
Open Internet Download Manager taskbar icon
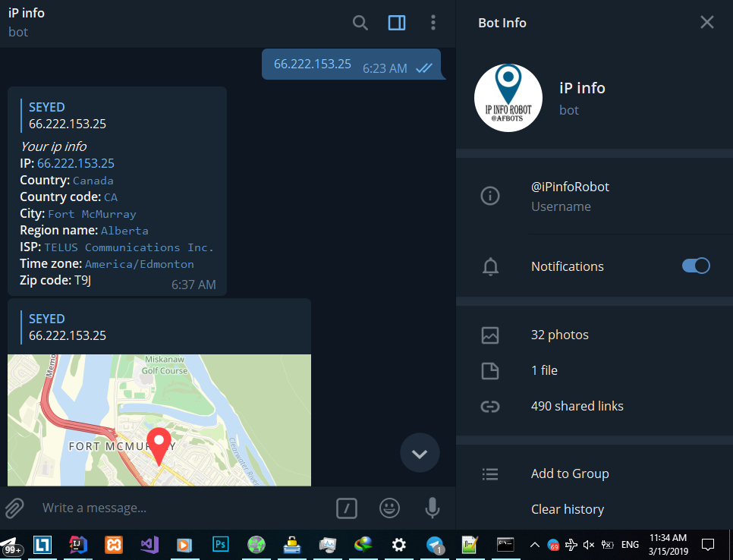pos(363,545)
